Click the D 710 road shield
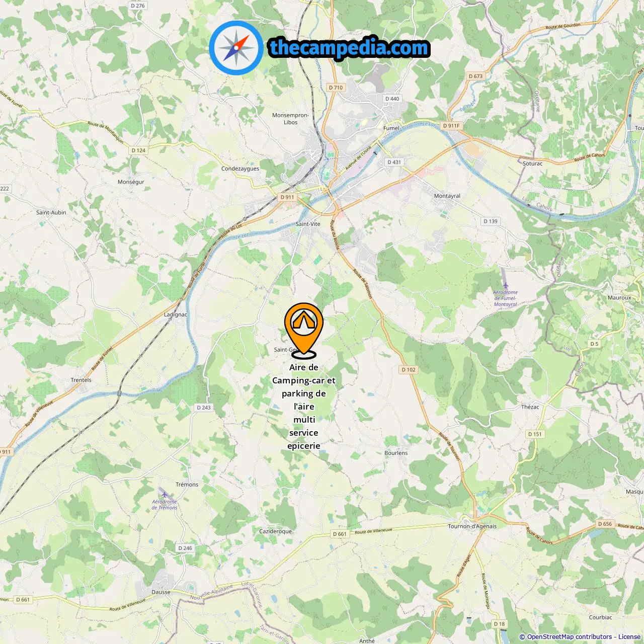Image resolution: width=644 pixels, height=644 pixels. click(x=336, y=88)
